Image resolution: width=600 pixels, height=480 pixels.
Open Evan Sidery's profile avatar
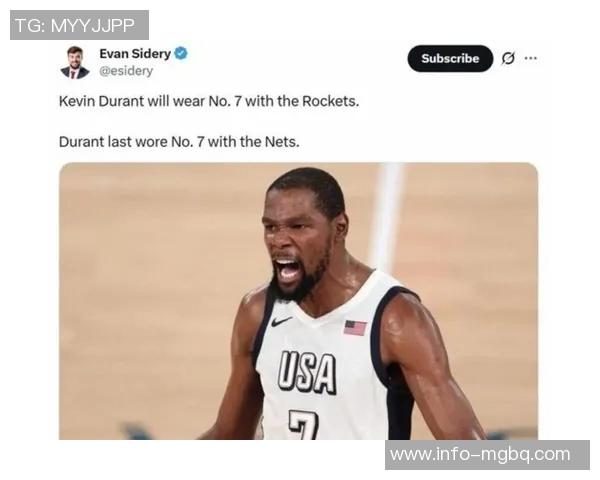[x=75, y=62]
